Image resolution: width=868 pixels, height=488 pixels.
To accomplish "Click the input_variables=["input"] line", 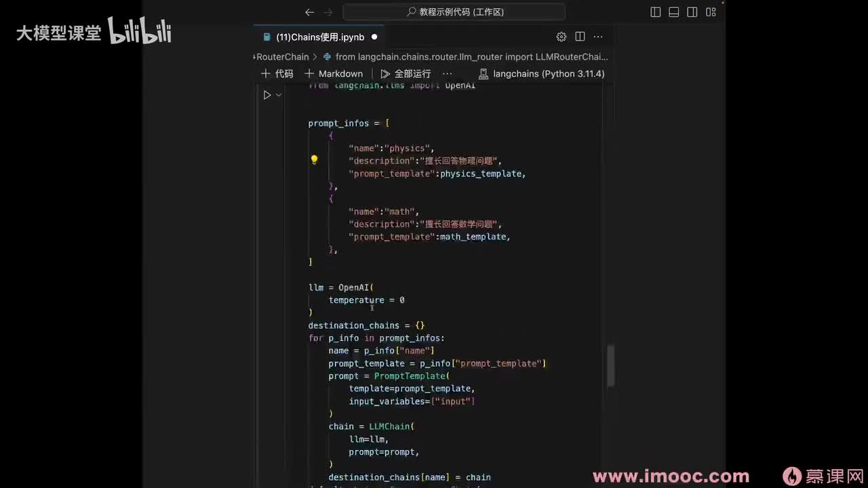I will pos(412,401).
